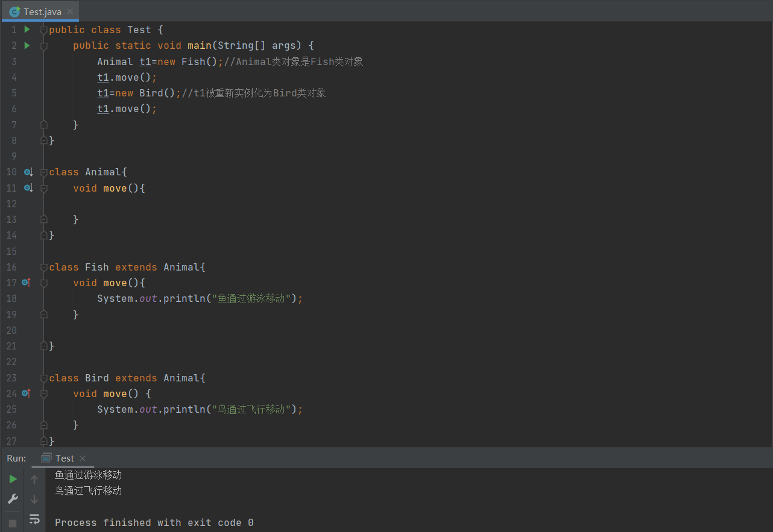This screenshot has width=773, height=532.
Task: Click the fold end marker on line 7
Action: [43, 125]
